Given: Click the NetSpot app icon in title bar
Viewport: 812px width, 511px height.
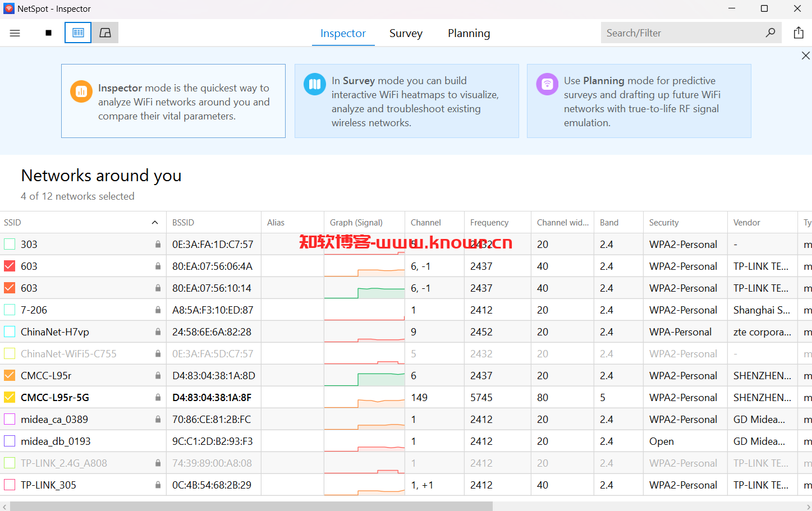Looking at the screenshot, I should click(9, 8).
